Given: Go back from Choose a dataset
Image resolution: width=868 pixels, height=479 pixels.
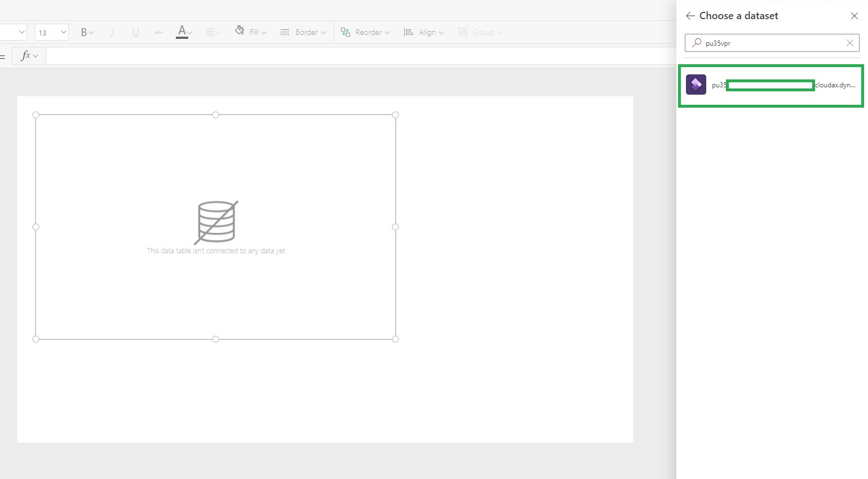Looking at the screenshot, I should tap(690, 16).
